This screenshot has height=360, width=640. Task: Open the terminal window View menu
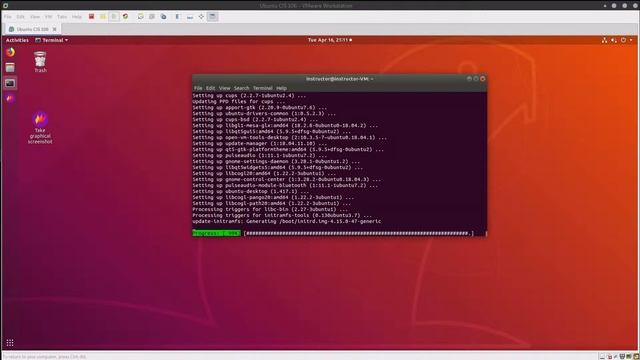[x=224, y=88]
